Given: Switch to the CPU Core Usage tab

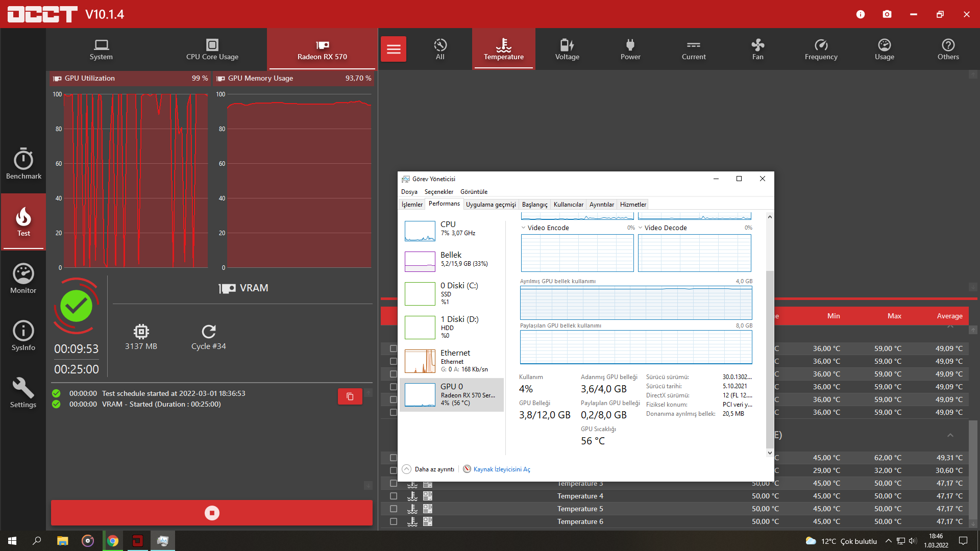Looking at the screenshot, I should [x=212, y=49].
